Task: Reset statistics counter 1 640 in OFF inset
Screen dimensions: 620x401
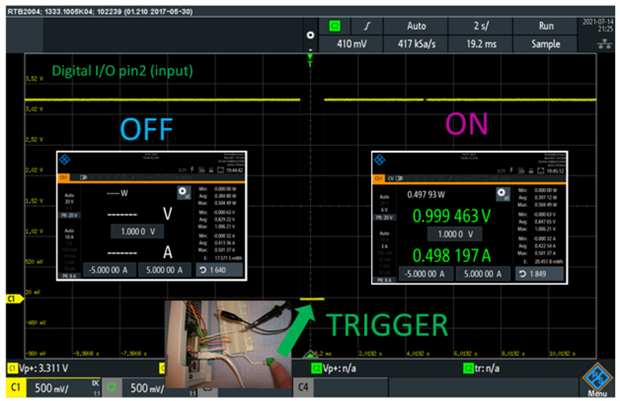Action: pos(219,270)
